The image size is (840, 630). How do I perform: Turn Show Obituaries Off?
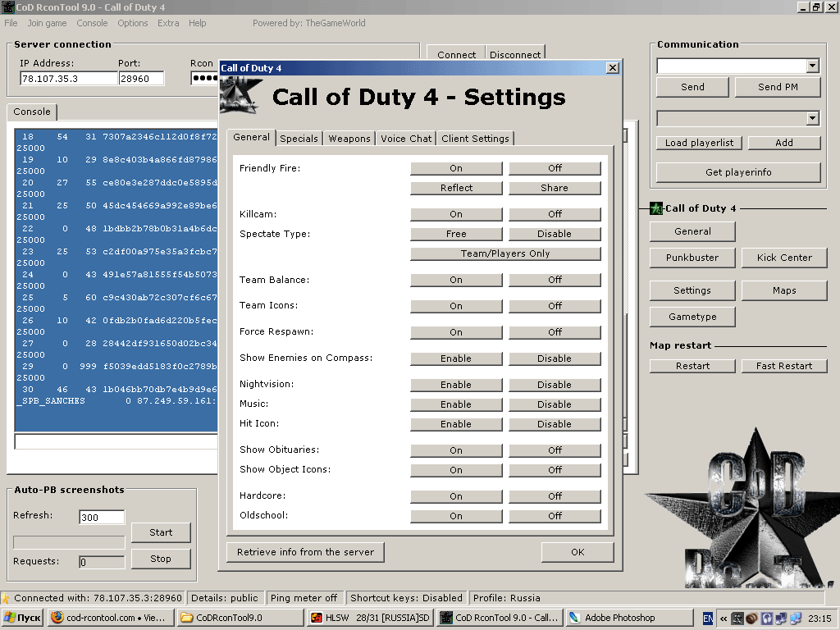coord(555,450)
